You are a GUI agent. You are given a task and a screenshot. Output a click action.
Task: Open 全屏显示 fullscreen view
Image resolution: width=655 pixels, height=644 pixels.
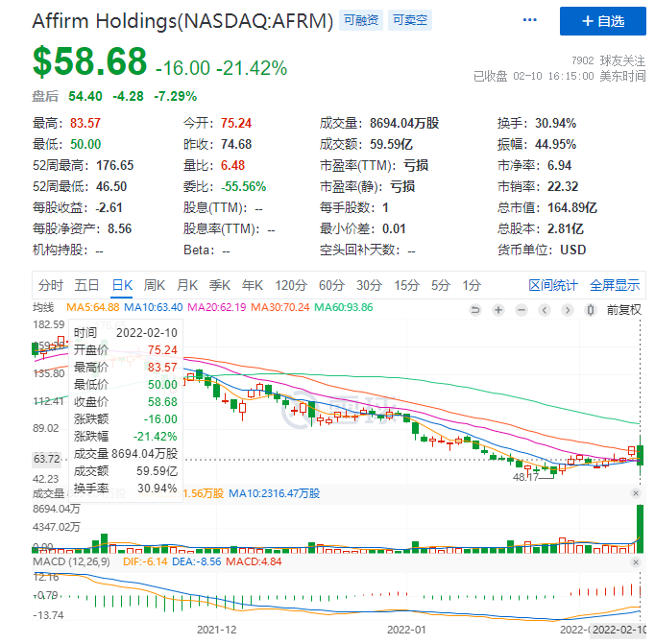(x=615, y=285)
